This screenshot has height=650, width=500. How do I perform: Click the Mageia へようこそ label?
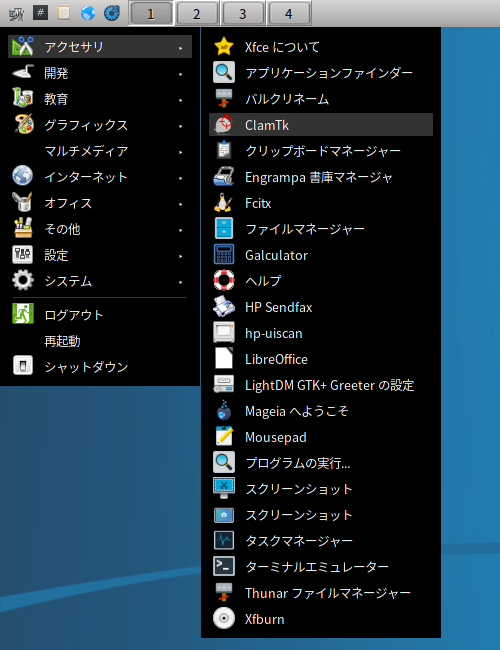click(296, 411)
